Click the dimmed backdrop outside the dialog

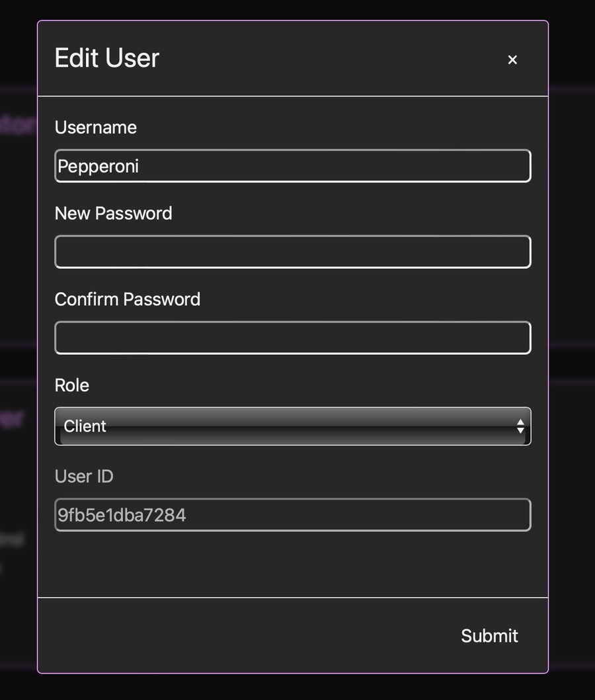click(x=572, y=331)
